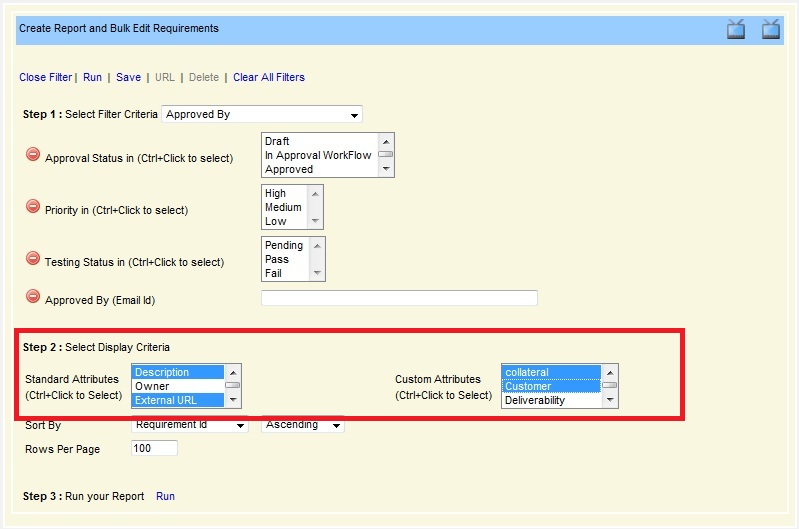Click the Approved By Email Id field

coord(399,298)
